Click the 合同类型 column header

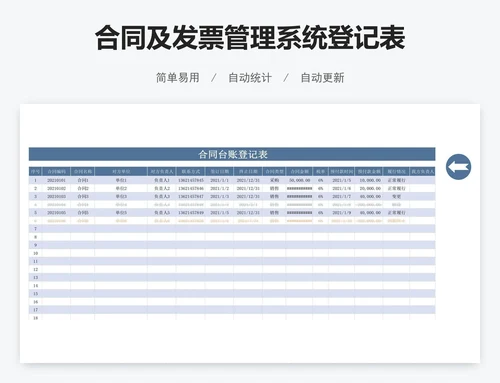pyautogui.click(x=274, y=172)
